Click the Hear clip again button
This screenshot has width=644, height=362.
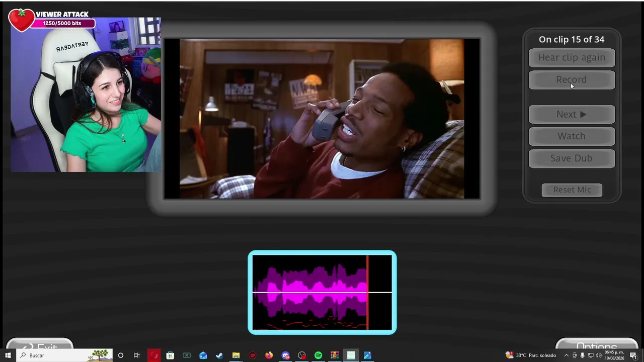pyautogui.click(x=572, y=58)
